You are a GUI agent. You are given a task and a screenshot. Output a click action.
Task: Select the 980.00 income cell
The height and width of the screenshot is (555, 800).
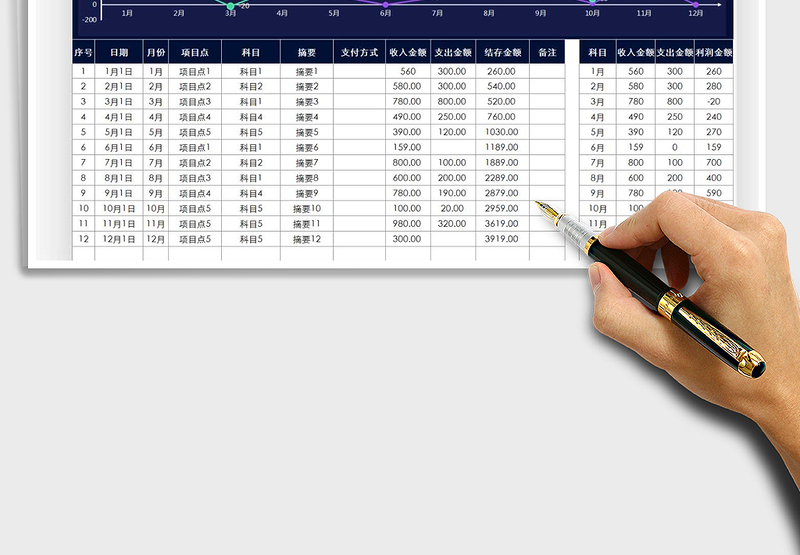(x=407, y=224)
